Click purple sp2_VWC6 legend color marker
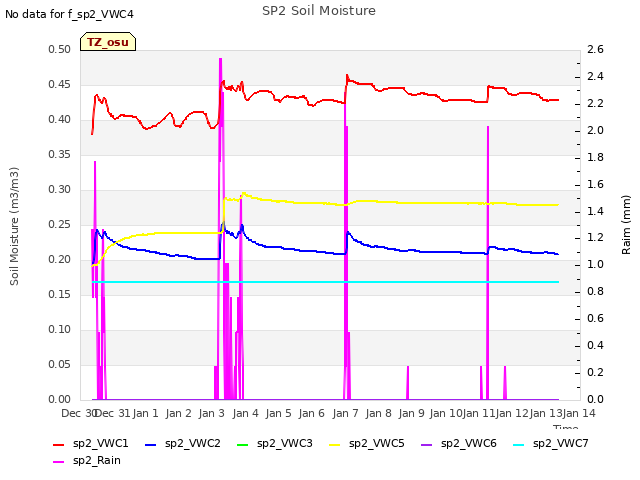The height and width of the screenshot is (480, 640). pos(427,445)
